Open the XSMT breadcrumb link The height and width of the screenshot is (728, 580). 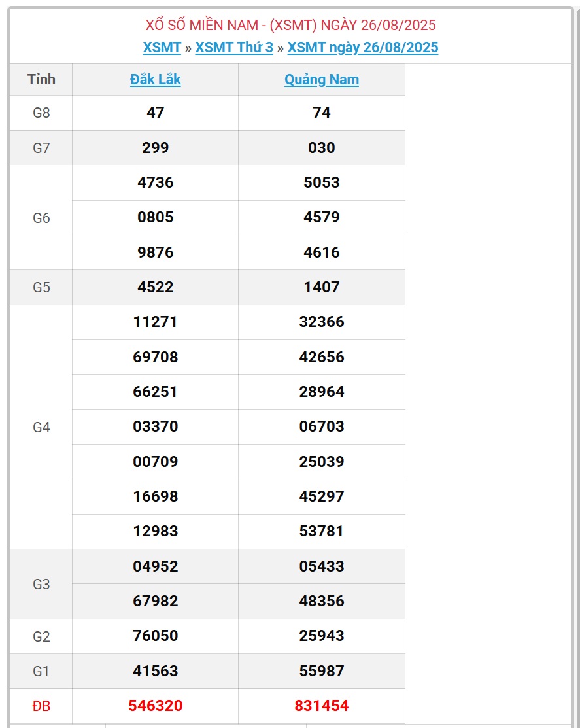coord(162,47)
